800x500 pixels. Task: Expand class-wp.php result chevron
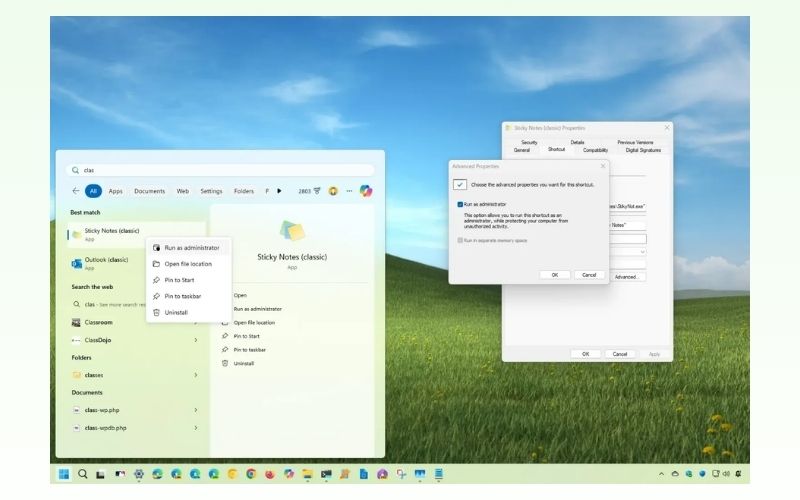click(195, 410)
